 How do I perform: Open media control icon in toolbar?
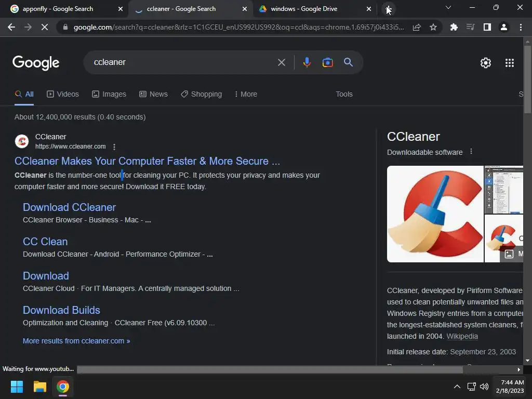tap(470, 27)
